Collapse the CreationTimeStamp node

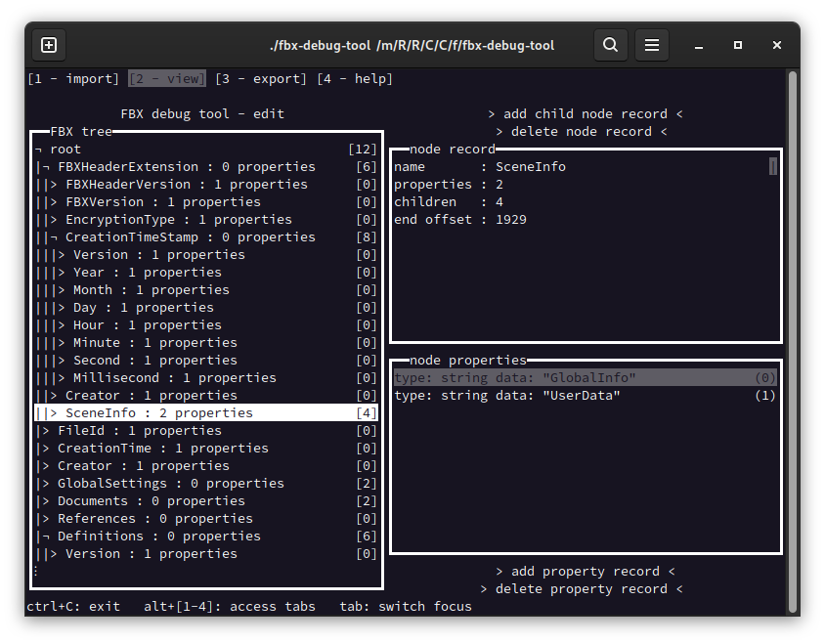point(57,237)
